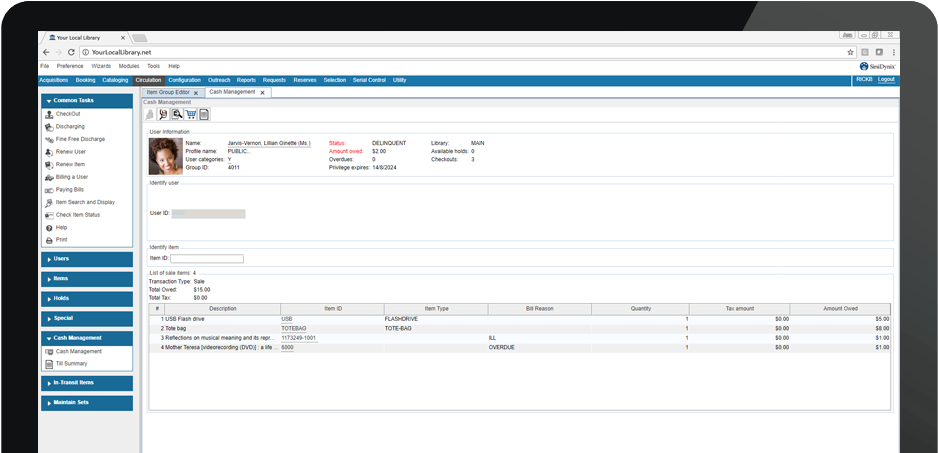Open CheckOut in Common Tasks

[x=68, y=114]
